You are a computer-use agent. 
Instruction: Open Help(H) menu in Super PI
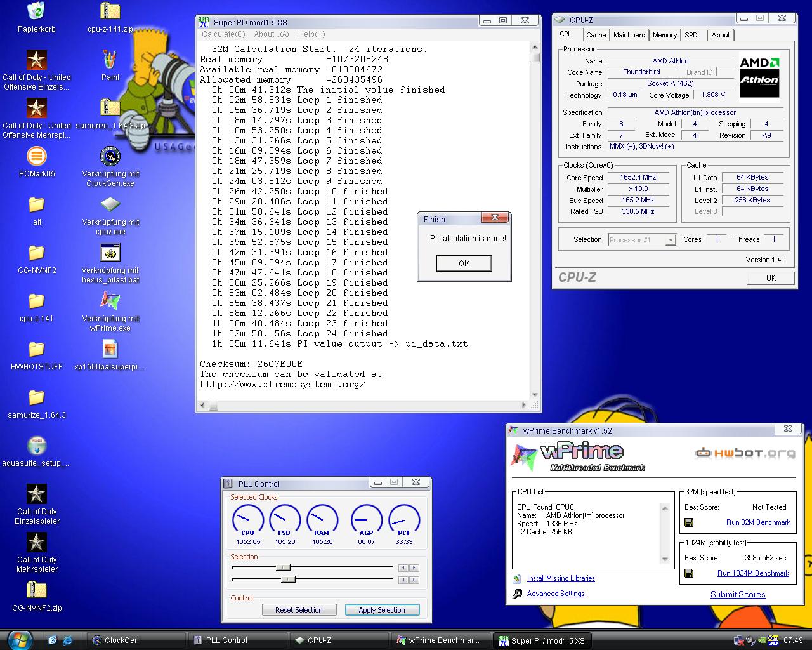(311, 34)
